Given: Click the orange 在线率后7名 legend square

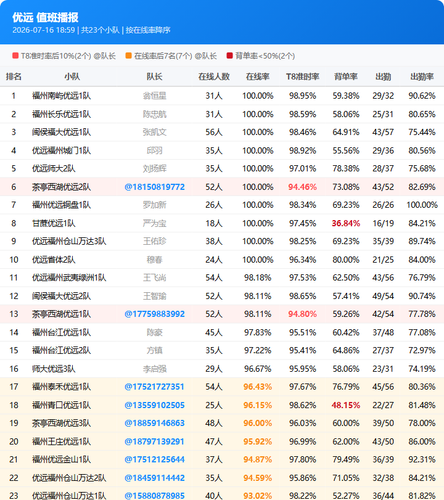Looking at the screenshot, I should tap(129, 56).
